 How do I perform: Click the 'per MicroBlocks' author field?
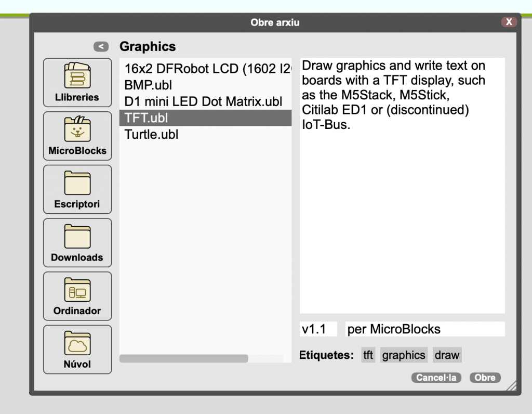[425, 329]
